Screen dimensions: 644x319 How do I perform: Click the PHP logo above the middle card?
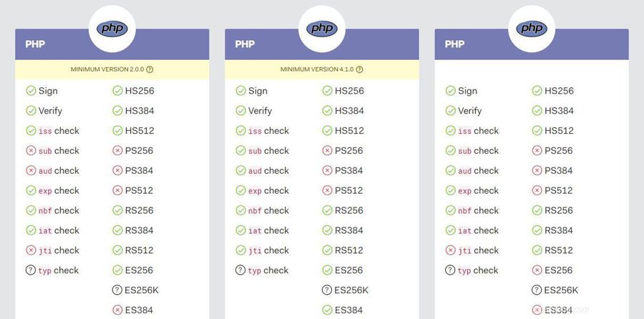(x=322, y=29)
